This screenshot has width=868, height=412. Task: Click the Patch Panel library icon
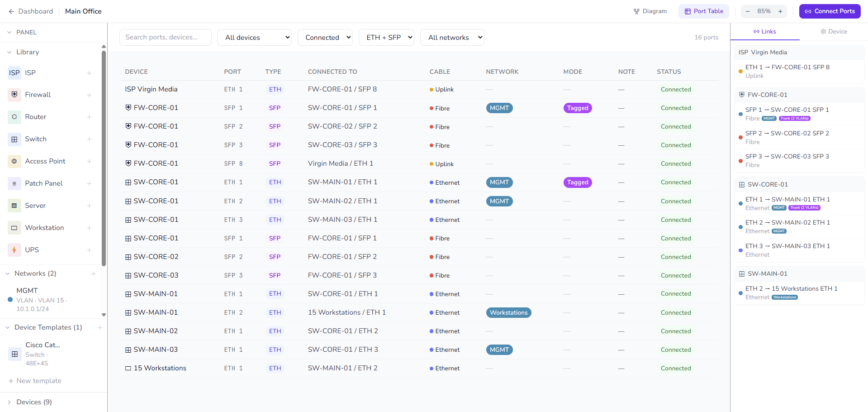[x=14, y=184]
